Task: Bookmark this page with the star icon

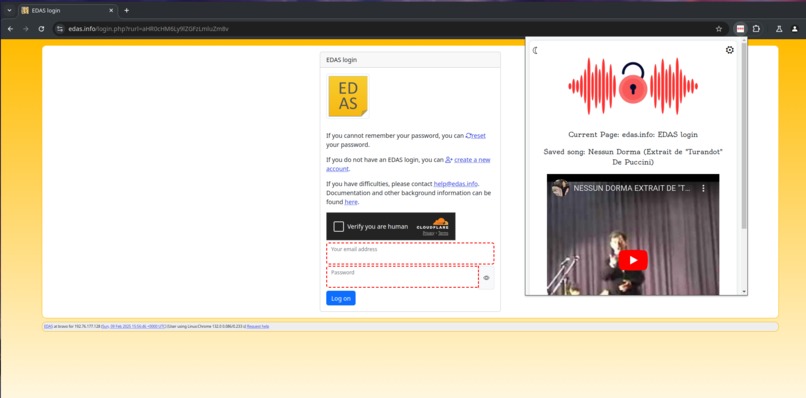Action: [719, 29]
